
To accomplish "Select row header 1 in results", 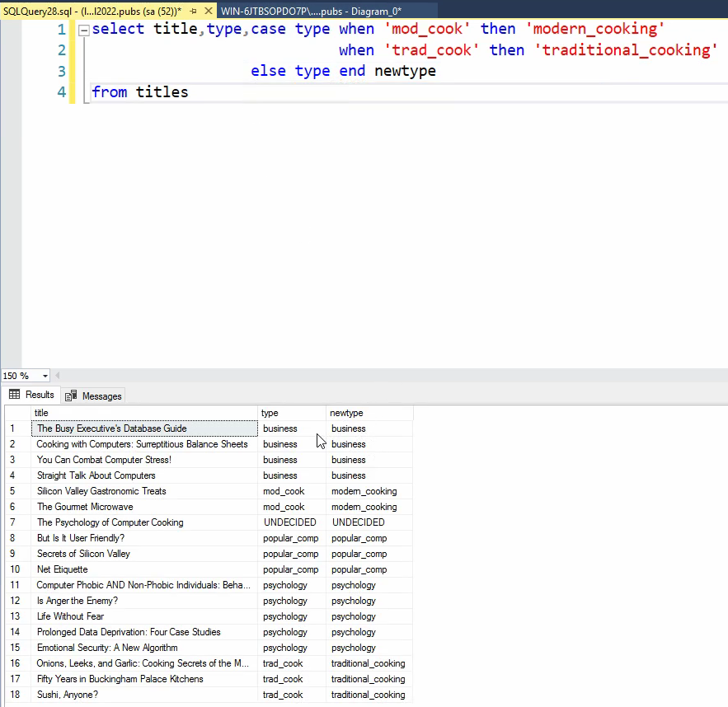I will click(17, 428).
